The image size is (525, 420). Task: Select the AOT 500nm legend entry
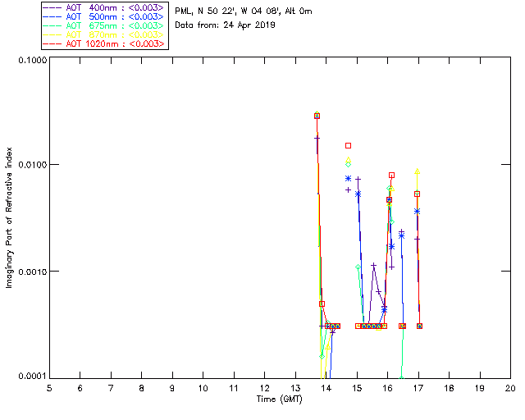click(x=105, y=16)
